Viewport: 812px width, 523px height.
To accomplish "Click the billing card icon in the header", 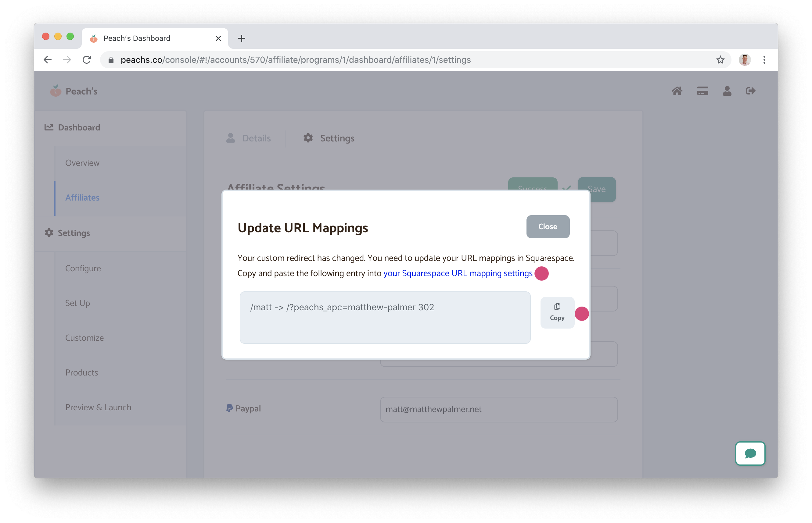I will pos(702,91).
